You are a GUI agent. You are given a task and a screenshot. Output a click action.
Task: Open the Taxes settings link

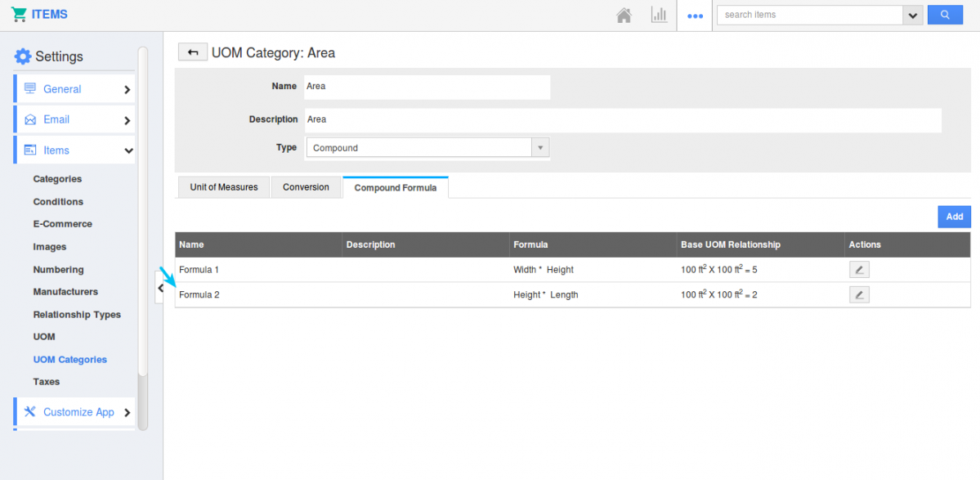click(47, 382)
